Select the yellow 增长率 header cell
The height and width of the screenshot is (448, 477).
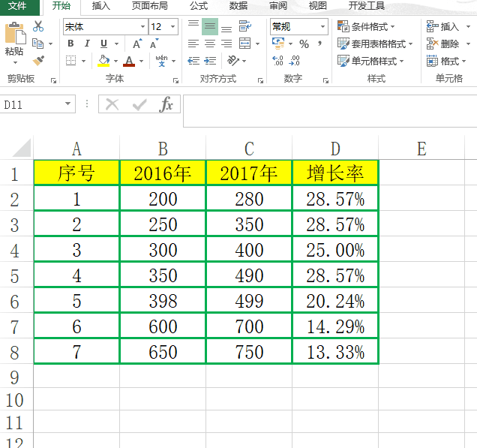(335, 173)
